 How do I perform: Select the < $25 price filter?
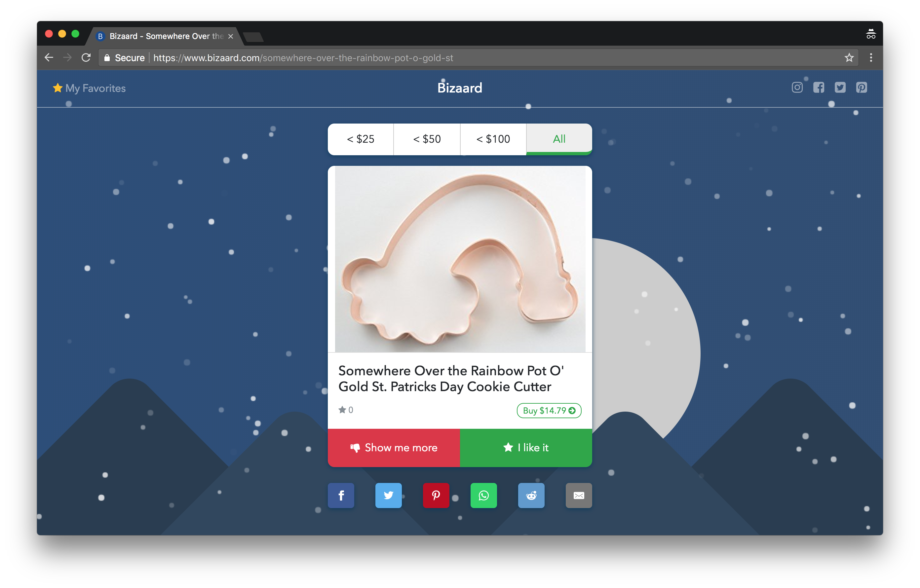(x=360, y=139)
